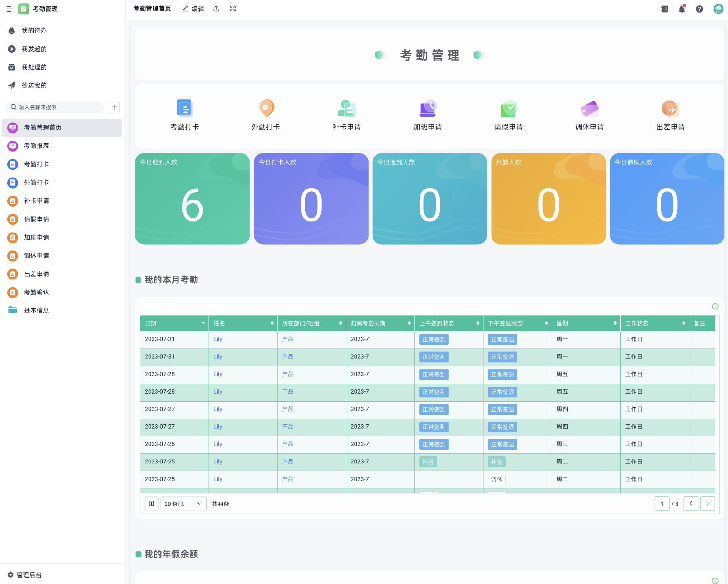The width and height of the screenshot is (728, 584).
Task: Open the 外勤打卡 location pin icon
Action: click(266, 108)
